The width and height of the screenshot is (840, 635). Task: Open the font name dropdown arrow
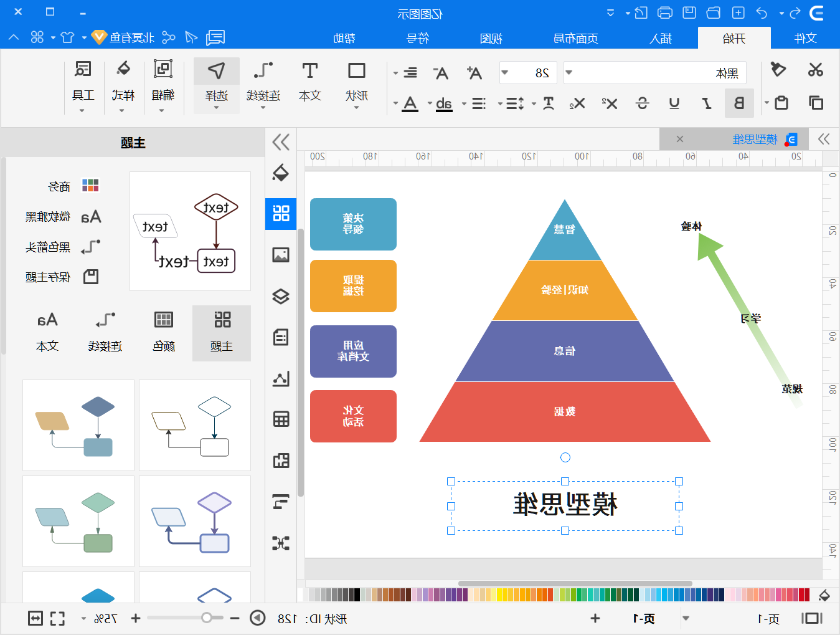click(569, 73)
